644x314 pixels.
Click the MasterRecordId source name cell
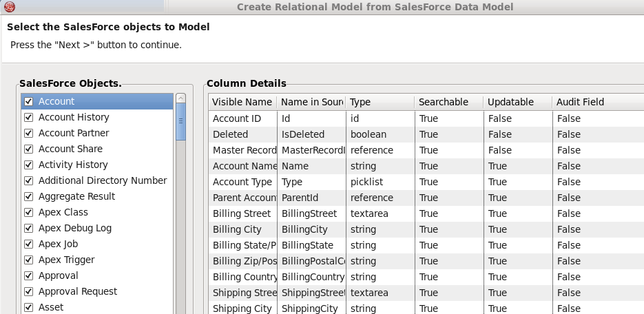pos(312,150)
